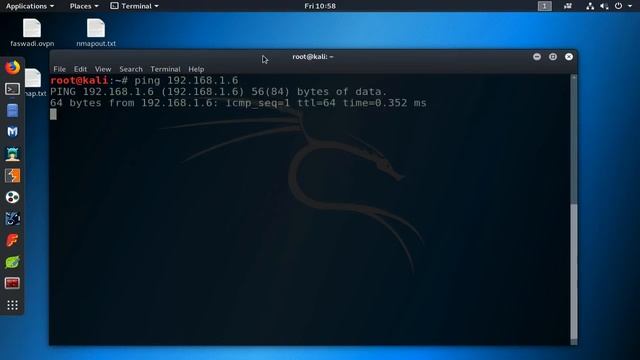Open the Terminal dock icon
Screen dimensions: 640x360
[12, 89]
